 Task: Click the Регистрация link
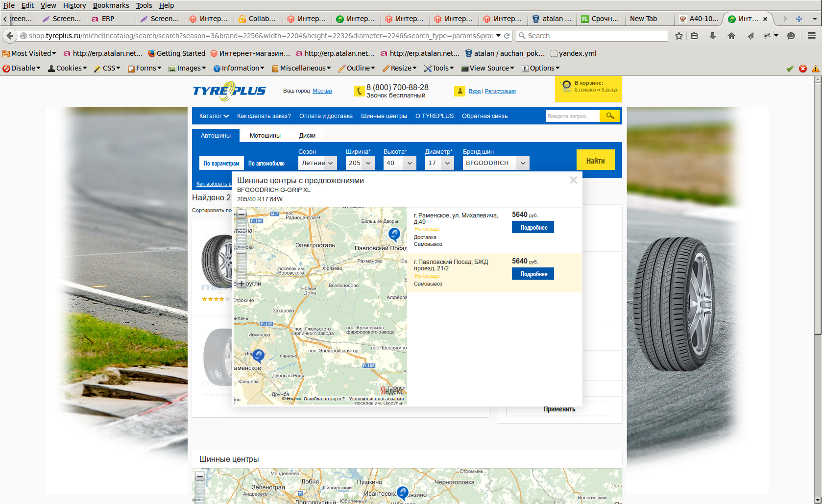point(500,91)
